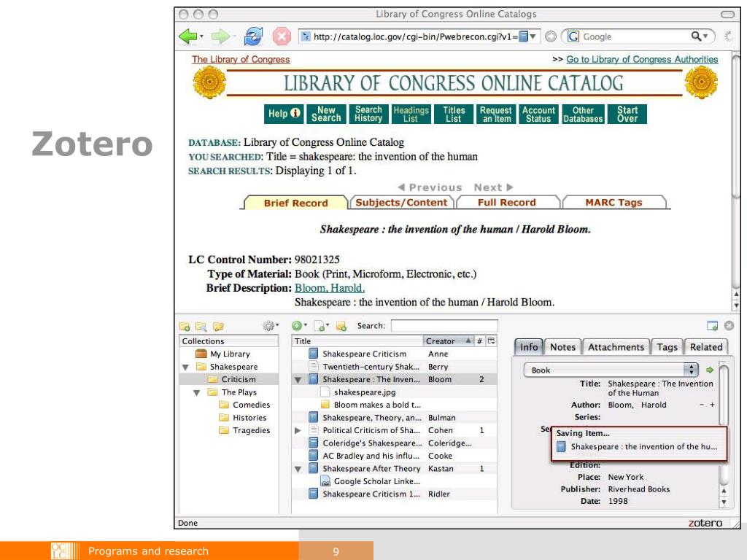This screenshot has width=747, height=560.
Task: Click the third folder icon in Zotero toolbar
Action: [x=218, y=327]
